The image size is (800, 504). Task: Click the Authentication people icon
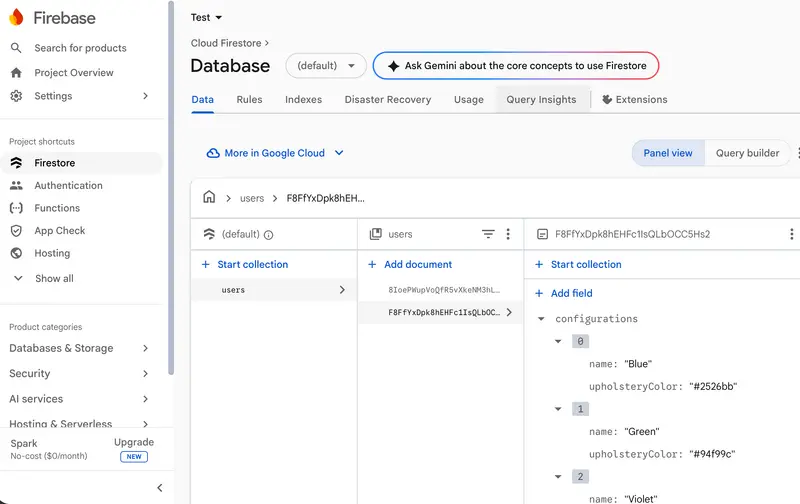click(16, 185)
